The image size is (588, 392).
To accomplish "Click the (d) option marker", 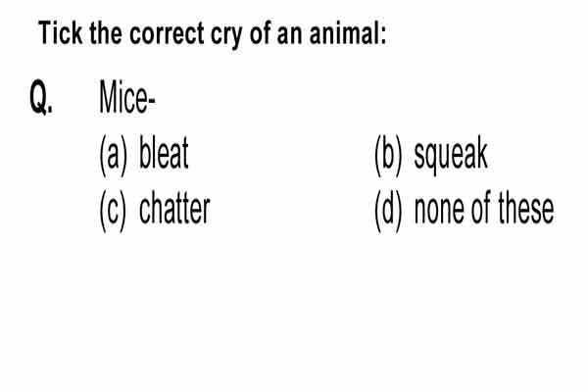I will coord(388,211).
